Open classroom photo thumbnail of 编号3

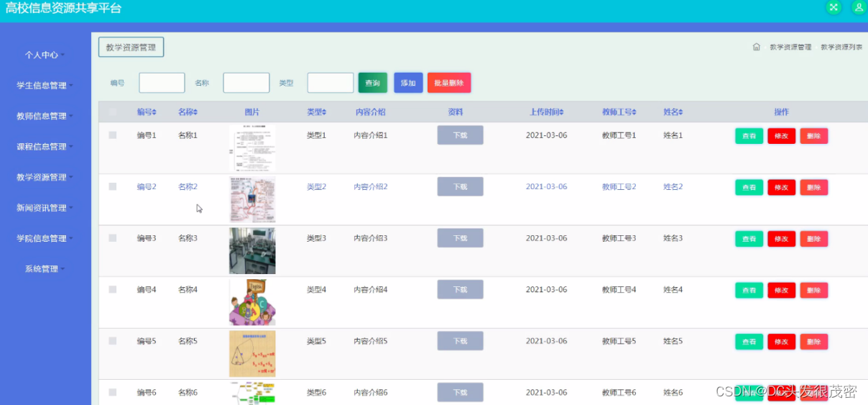pyautogui.click(x=252, y=251)
